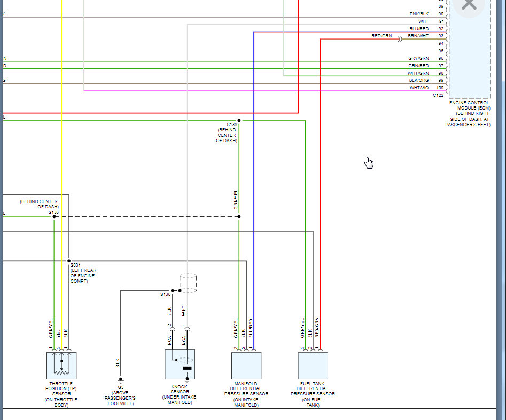This screenshot has height=420, width=506.
Task: Close the wiring diagram viewer with X
Action: 469,4
